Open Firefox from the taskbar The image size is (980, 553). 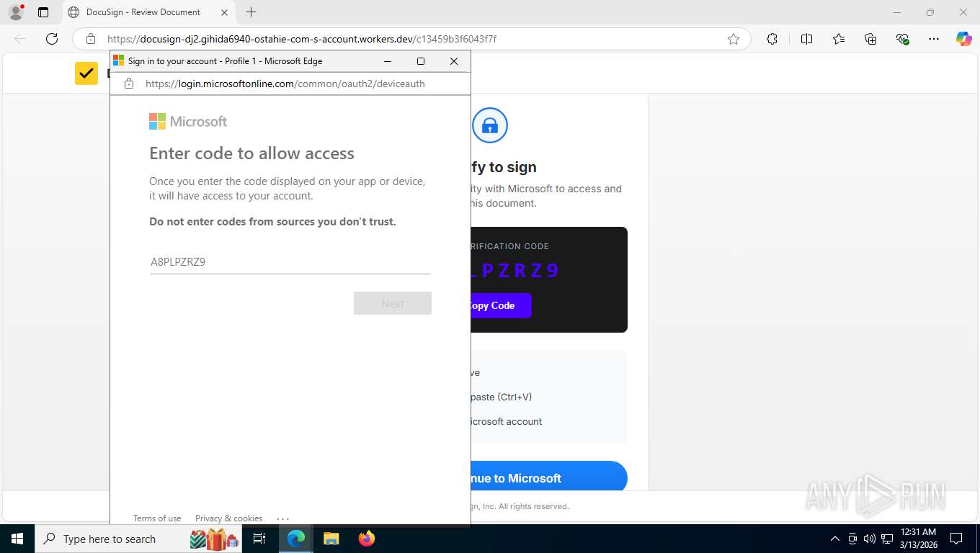[x=367, y=539]
